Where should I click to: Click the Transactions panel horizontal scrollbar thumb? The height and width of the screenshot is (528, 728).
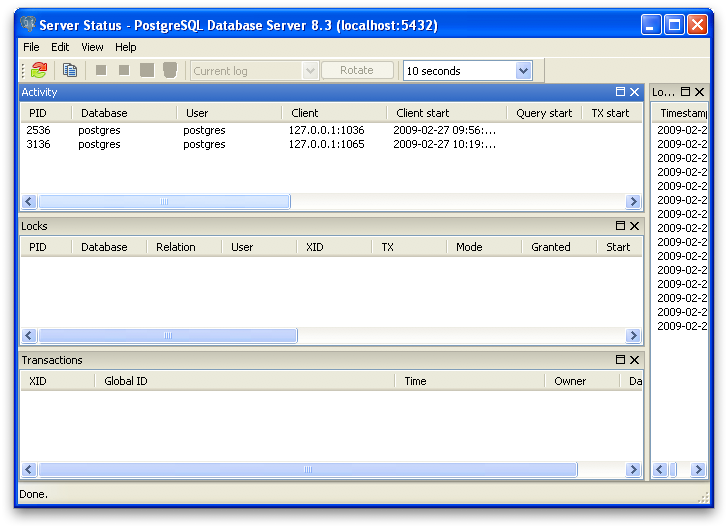[307, 469]
